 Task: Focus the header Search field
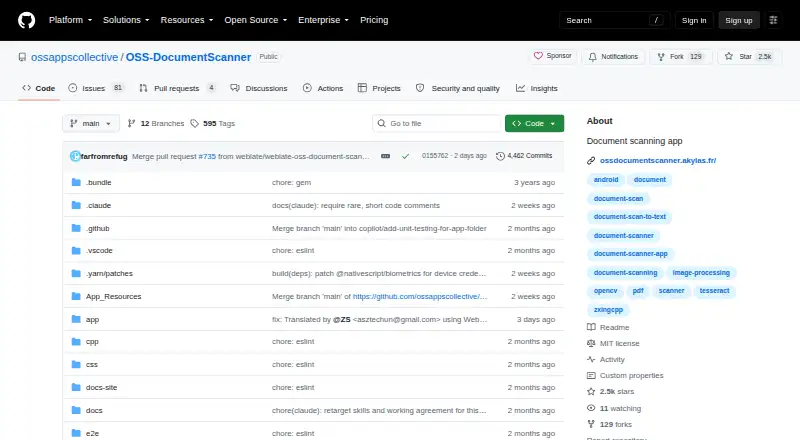point(614,20)
